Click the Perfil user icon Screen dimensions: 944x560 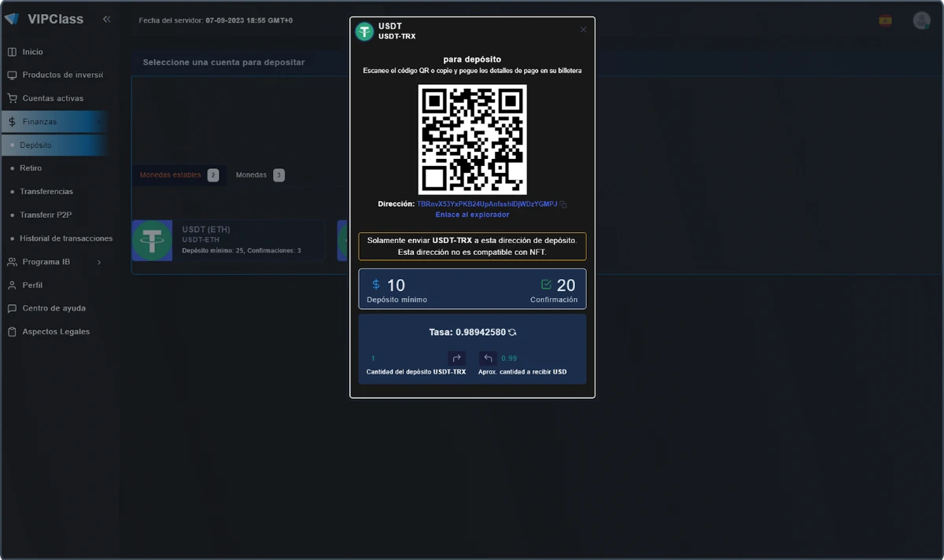12,286
